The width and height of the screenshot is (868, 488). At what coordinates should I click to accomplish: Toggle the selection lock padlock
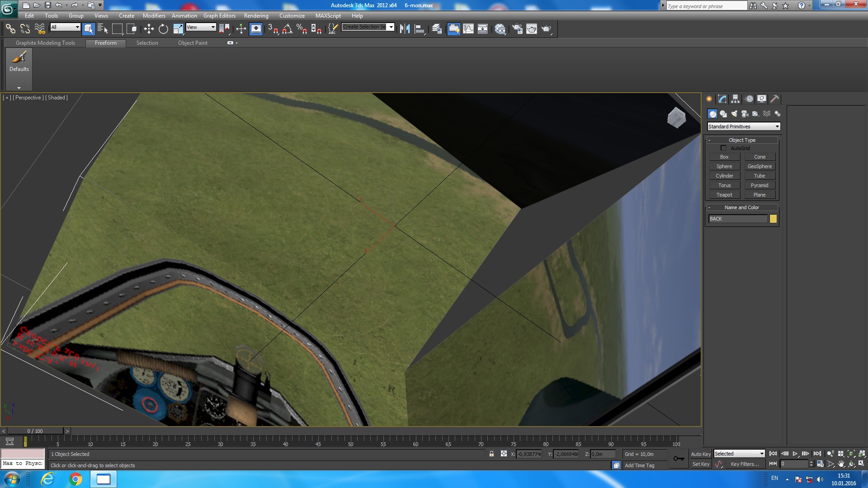click(x=491, y=454)
